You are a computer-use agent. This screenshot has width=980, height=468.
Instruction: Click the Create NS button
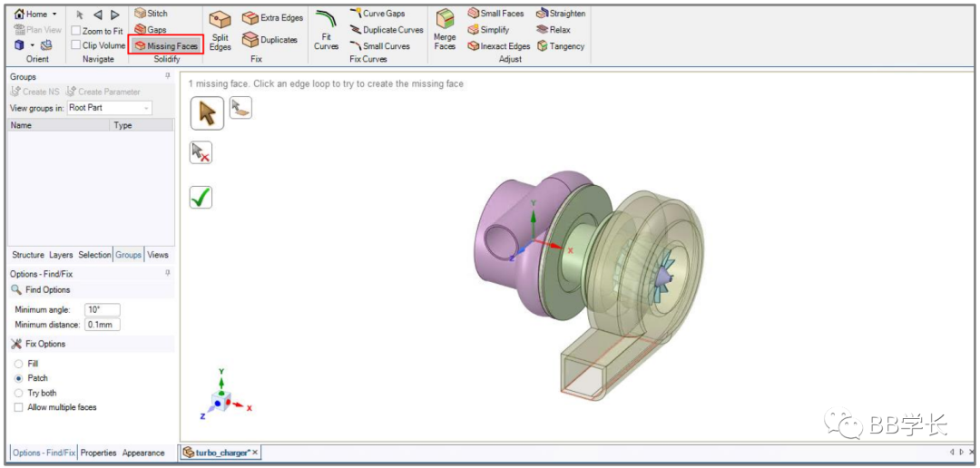[x=35, y=92]
